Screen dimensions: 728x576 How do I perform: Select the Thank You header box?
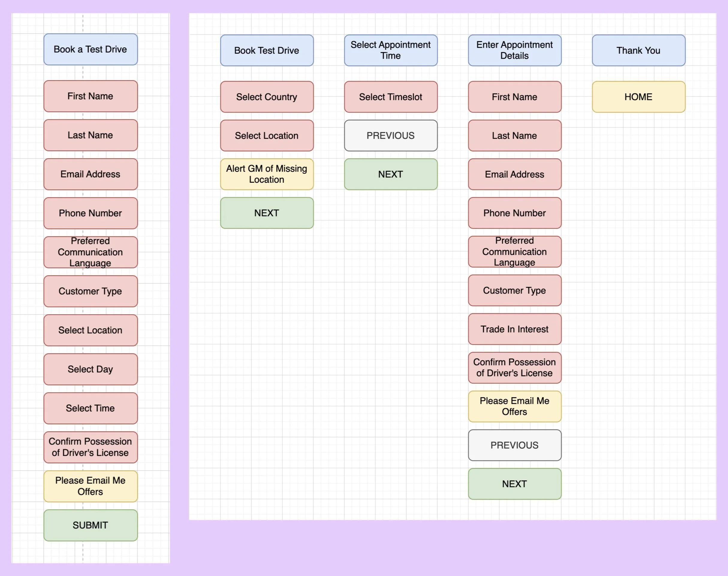[x=638, y=50]
